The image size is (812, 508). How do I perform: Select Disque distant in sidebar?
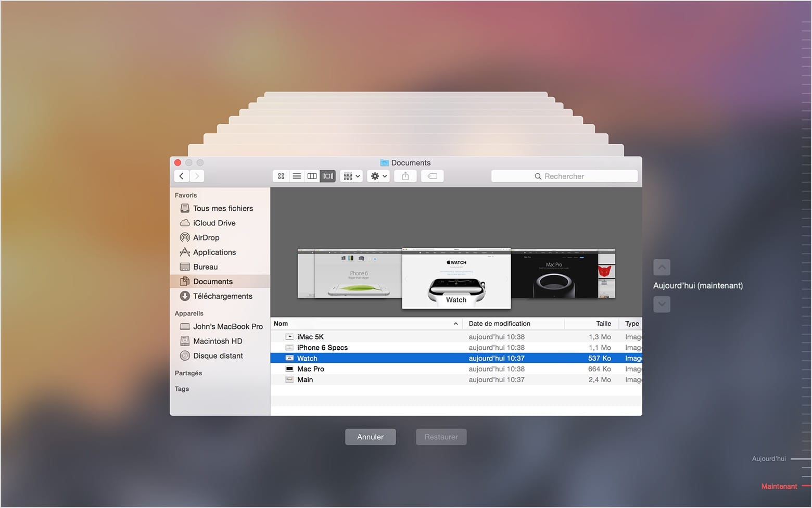[x=220, y=355]
